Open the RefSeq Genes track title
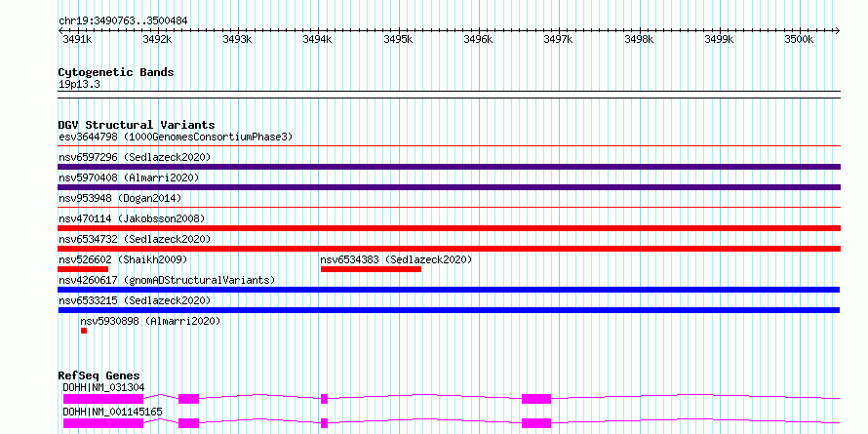This screenshot has height=434, width=868. pyautogui.click(x=99, y=375)
